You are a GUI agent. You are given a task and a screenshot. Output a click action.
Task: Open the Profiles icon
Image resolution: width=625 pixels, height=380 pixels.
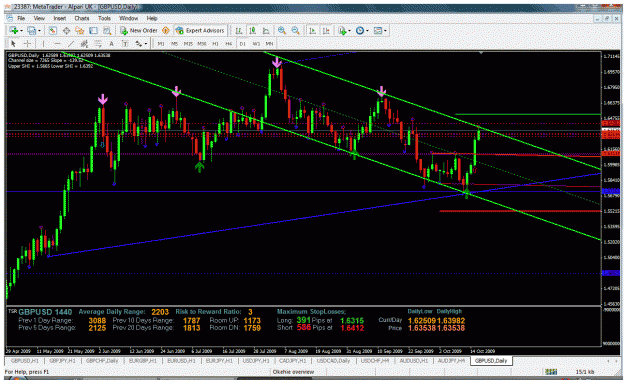click(31, 31)
